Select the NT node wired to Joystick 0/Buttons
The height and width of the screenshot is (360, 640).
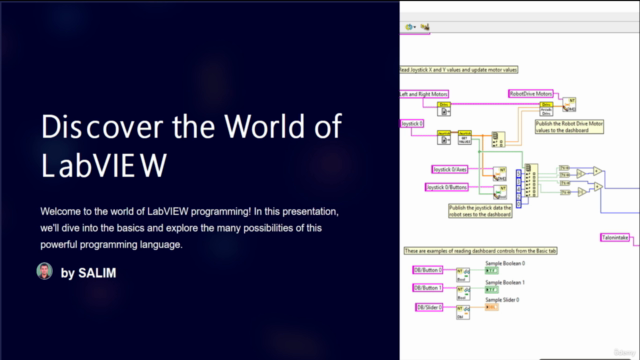click(x=500, y=192)
